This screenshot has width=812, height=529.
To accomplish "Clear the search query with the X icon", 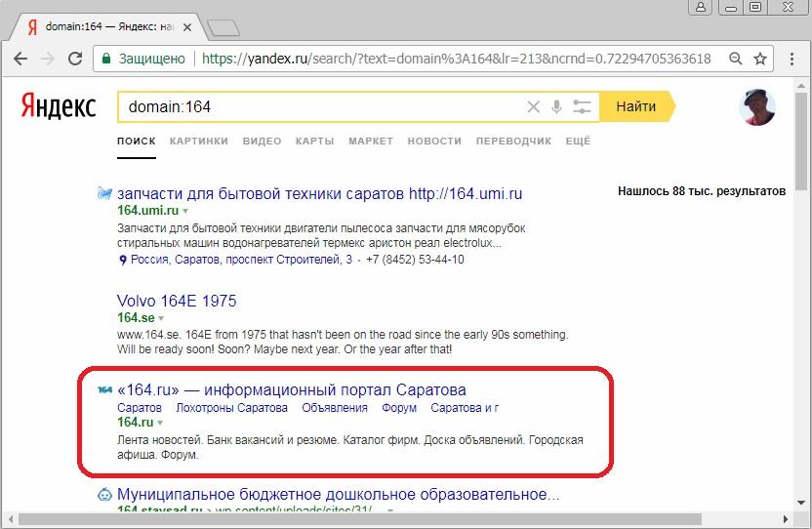I will (533, 106).
